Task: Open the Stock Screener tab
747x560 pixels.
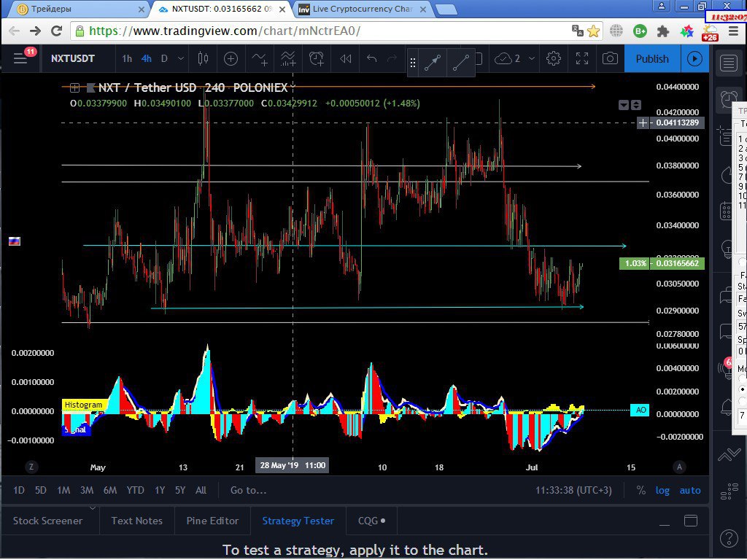Action: (47, 521)
